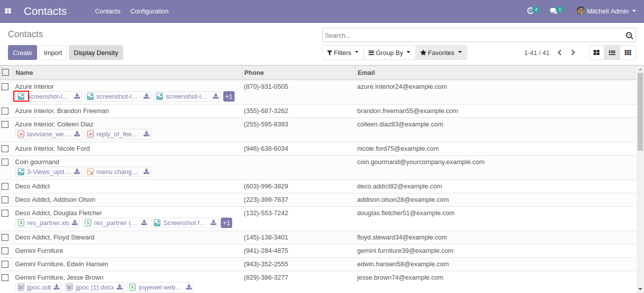Open the activities clock icon
644x293 pixels.
531,11
